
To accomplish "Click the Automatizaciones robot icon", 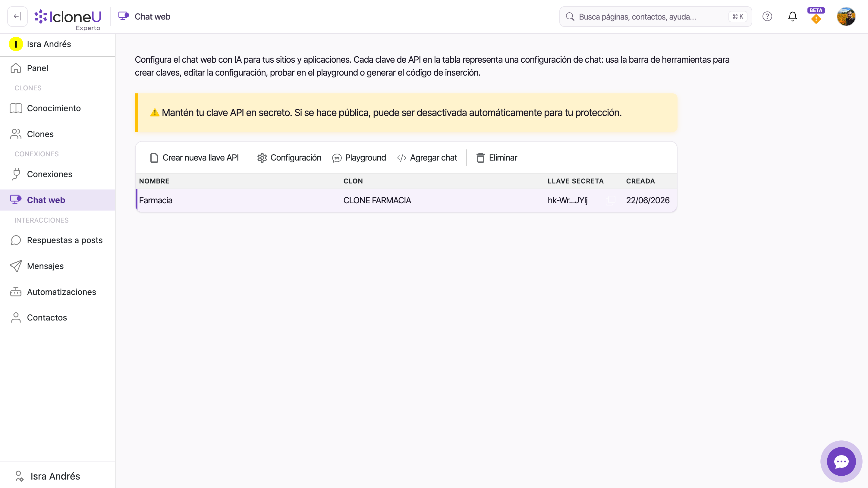I will click(x=16, y=292).
